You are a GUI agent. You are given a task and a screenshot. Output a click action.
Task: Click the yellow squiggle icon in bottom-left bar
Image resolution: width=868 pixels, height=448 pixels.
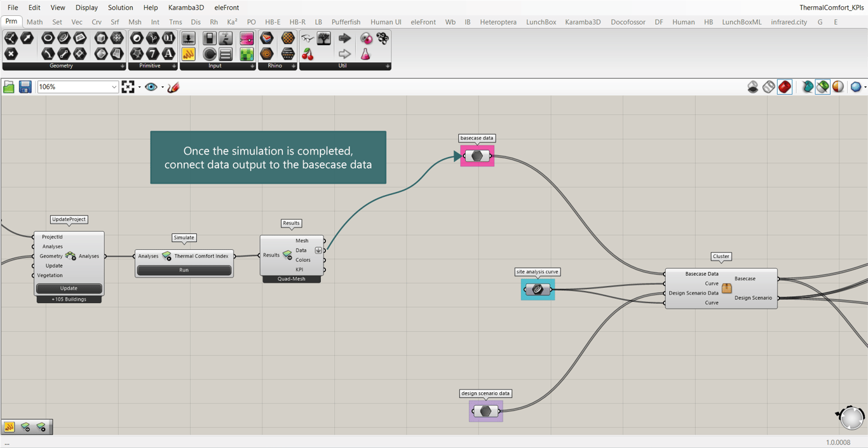[x=10, y=427]
